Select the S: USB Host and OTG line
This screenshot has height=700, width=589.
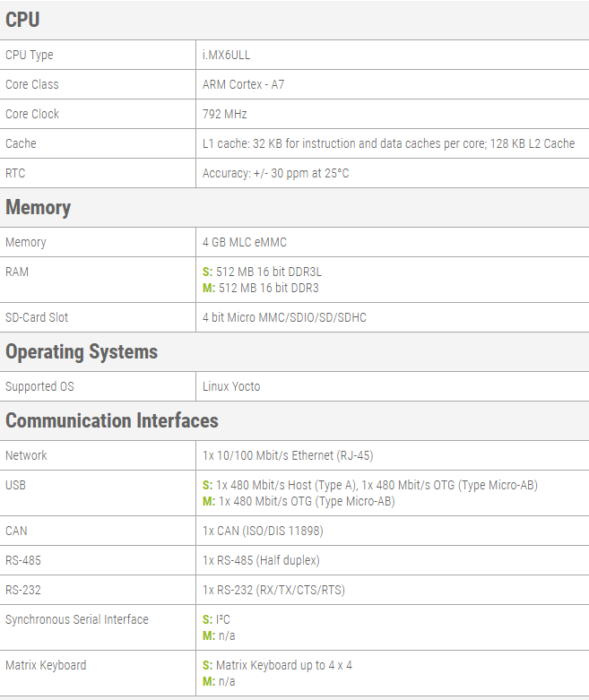370,485
